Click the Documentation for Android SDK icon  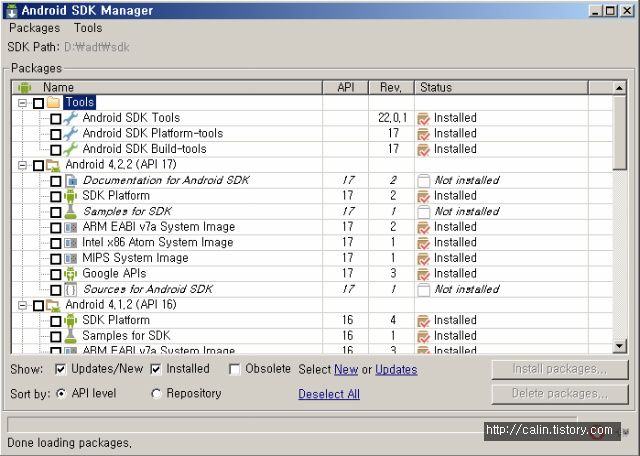click(x=71, y=180)
